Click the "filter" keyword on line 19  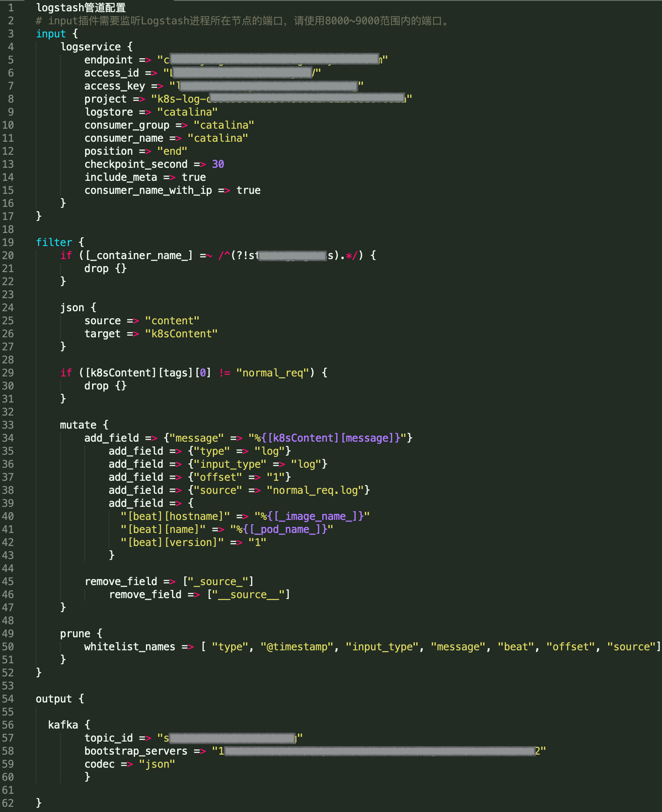click(x=54, y=242)
